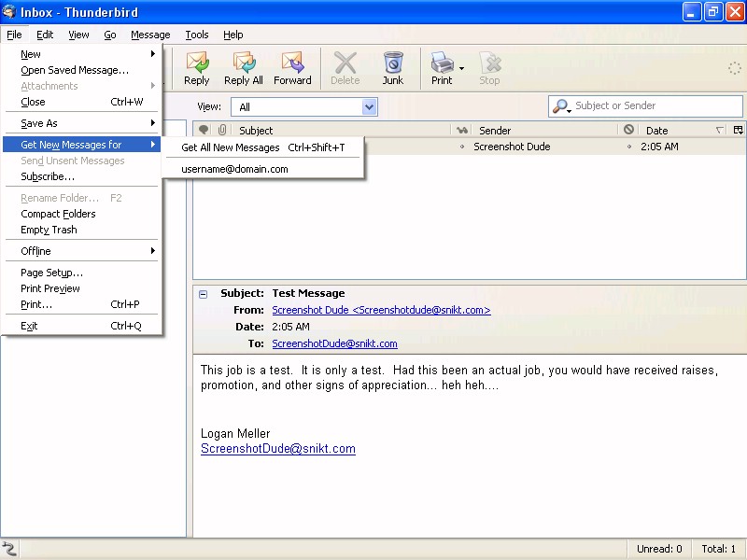747x560 pixels.
Task: Toggle junk status dot for 2:05 AM message
Action: 628,147
